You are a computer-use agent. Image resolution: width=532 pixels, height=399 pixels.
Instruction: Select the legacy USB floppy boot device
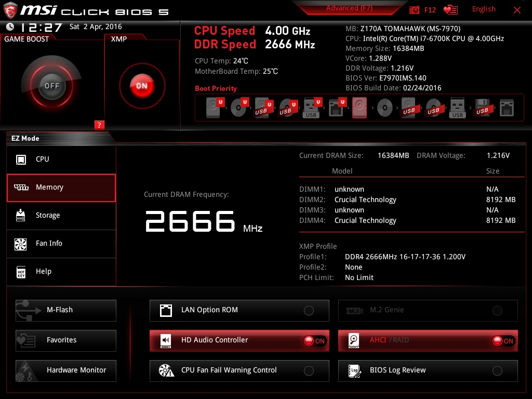click(x=482, y=108)
